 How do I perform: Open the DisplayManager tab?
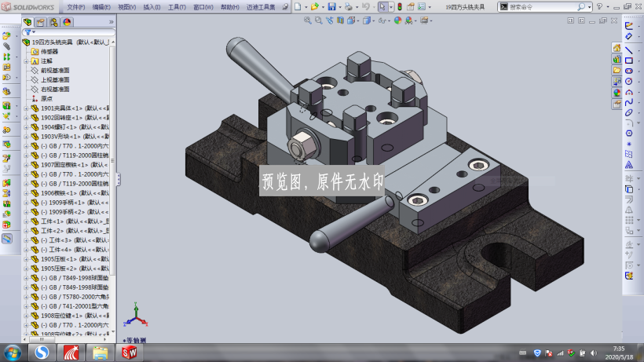coord(67,22)
